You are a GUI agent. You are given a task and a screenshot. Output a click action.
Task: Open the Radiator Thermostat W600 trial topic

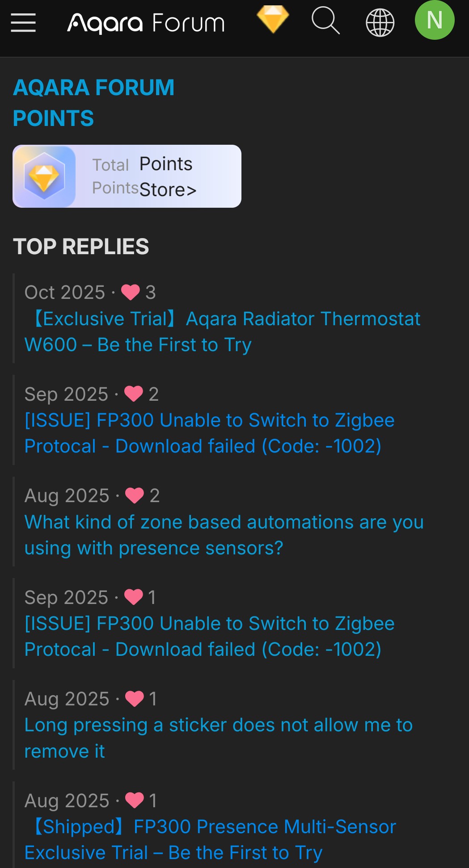[222, 331]
